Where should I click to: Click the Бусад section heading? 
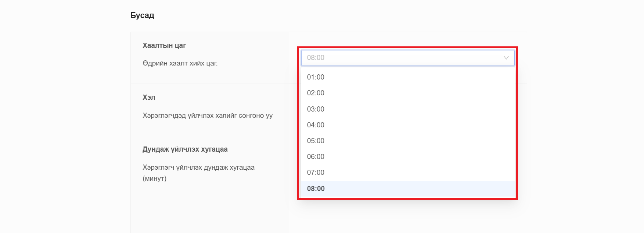tap(142, 15)
